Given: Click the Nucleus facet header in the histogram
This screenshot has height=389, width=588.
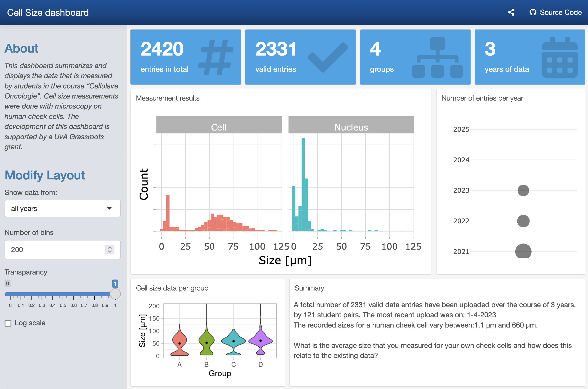Looking at the screenshot, I should 351,125.
